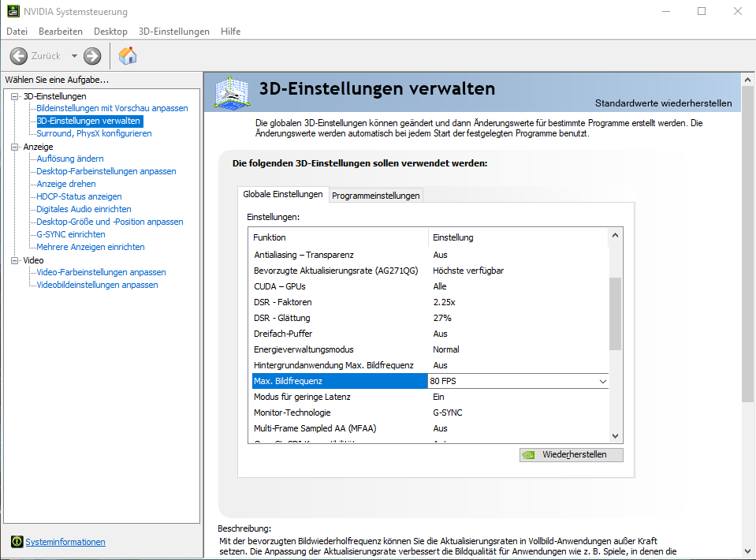Select the Dreifach-Puffer row
Screen dimensions: 756x560
430,334
